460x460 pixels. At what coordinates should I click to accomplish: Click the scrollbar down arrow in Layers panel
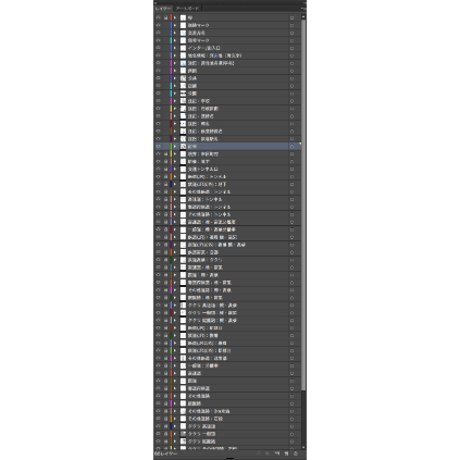tap(303, 447)
